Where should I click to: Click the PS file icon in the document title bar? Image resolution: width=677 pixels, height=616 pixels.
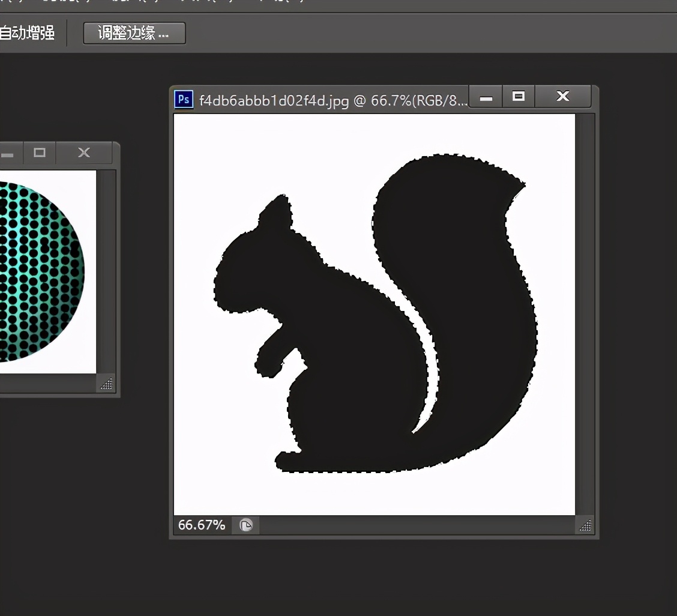pyautogui.click(x=184, y=100)
